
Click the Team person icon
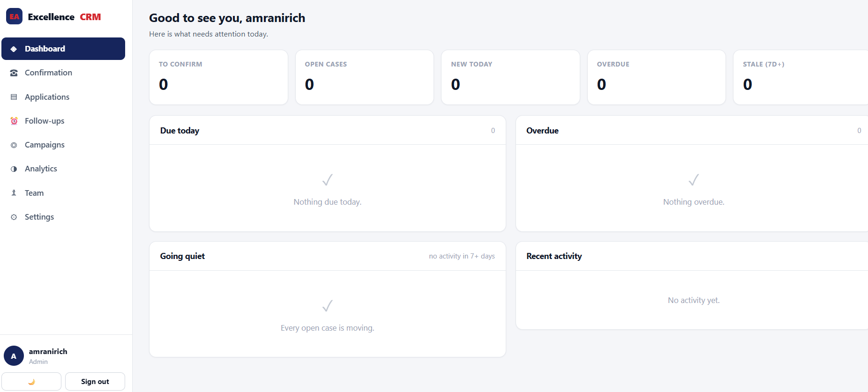click(14, 193)
